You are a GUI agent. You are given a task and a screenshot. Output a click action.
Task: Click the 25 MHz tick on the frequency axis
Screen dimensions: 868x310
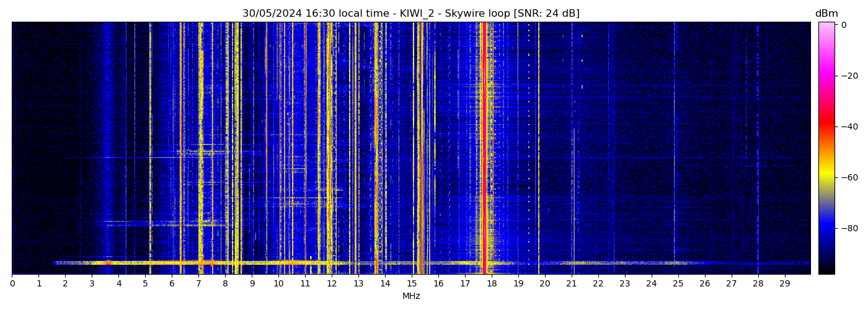678,284
